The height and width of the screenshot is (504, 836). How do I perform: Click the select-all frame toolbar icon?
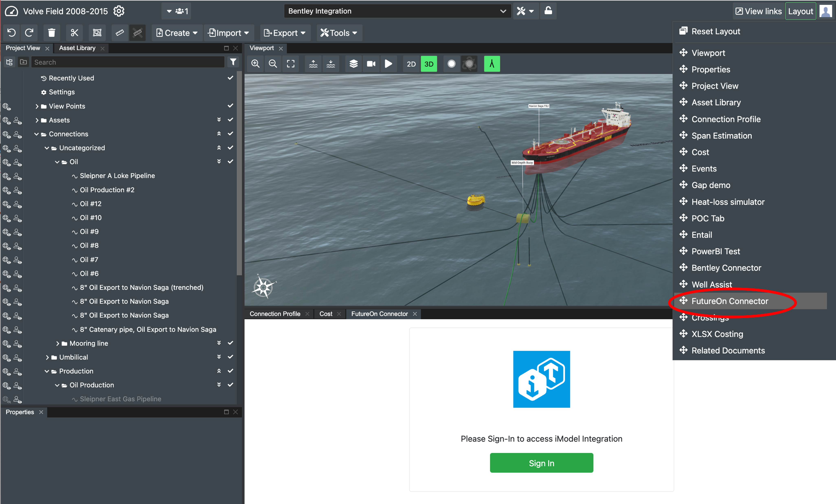coord(97,33)
